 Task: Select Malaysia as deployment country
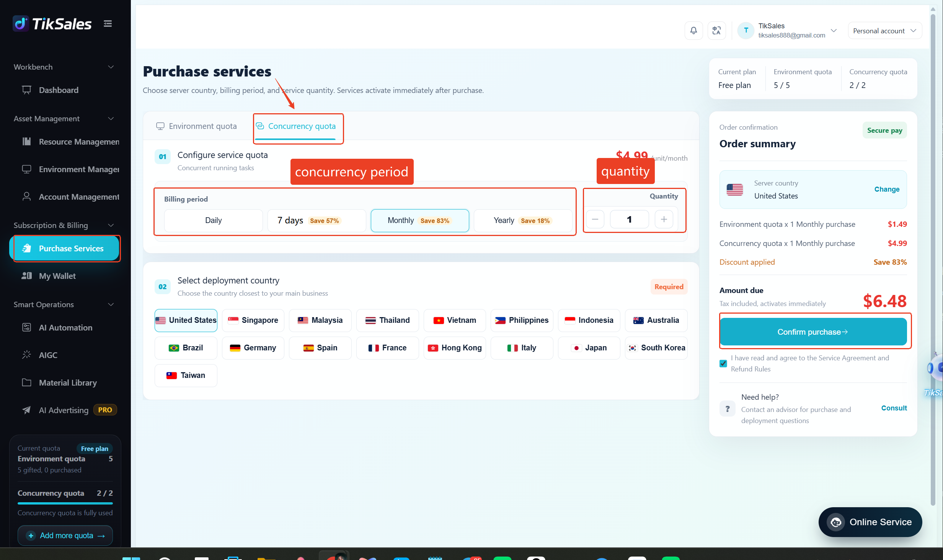pos(320,320)
